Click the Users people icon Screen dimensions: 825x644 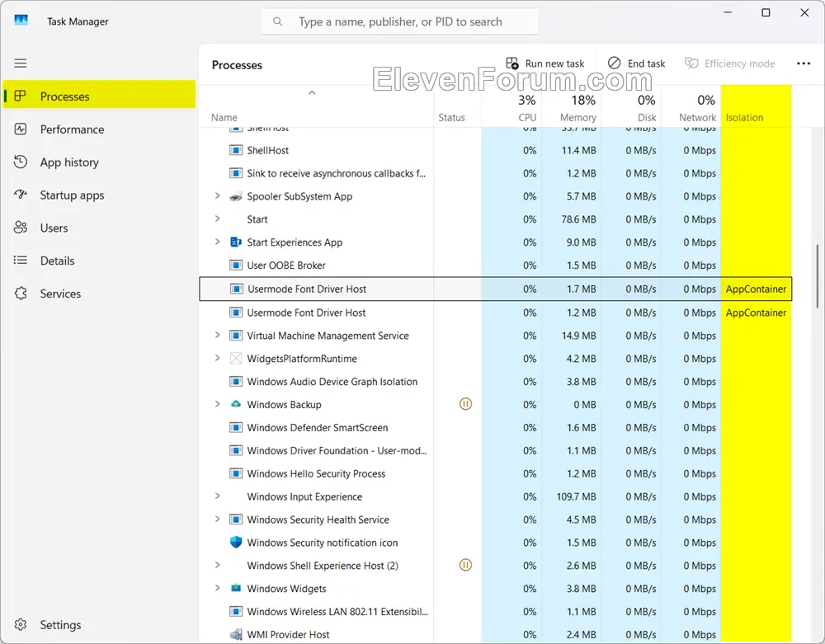[x=21, y=228]
